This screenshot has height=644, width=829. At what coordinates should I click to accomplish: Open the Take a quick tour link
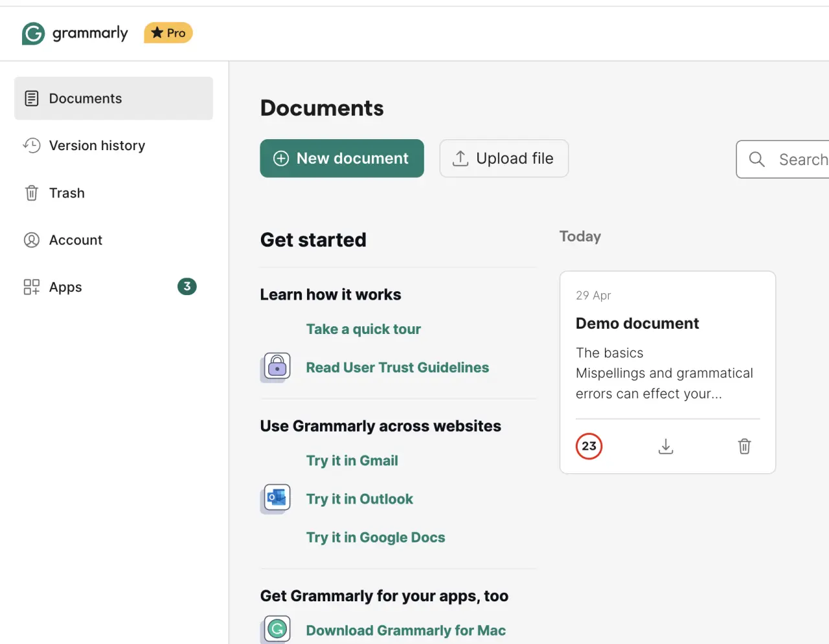coord(363,329)
